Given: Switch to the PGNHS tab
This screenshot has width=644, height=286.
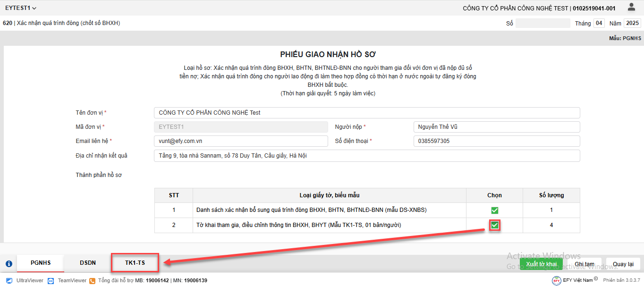Looking at the screenshot, I should click(41, 263).
